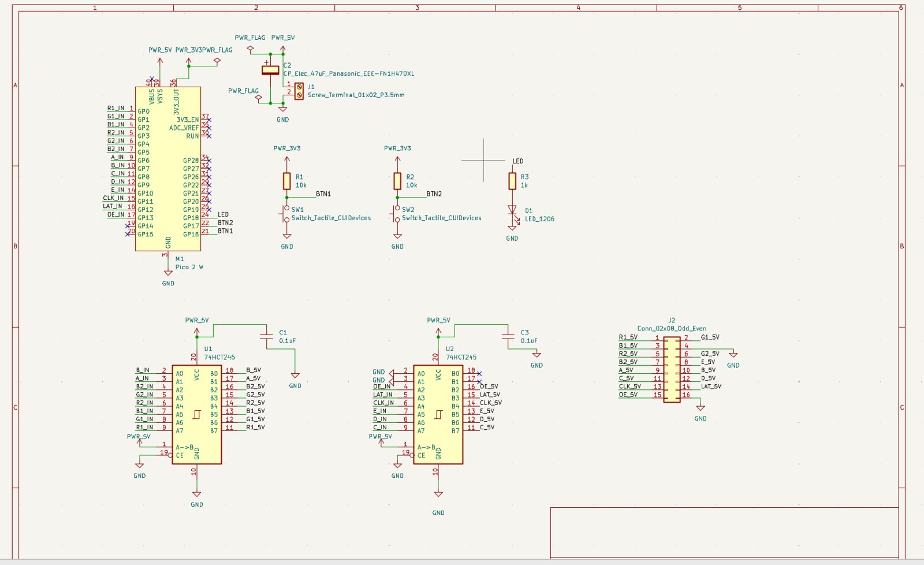Image resolution: width=924 pixels, height=565 pixels.
Task: Select the J2 2x08 connector symbol
Action: point(672,370)
